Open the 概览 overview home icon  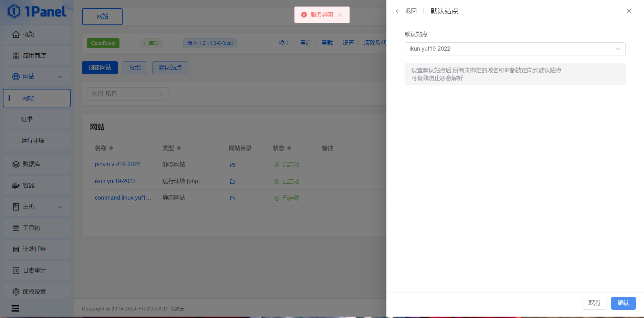pyautogui.click(x=16, y=34)
